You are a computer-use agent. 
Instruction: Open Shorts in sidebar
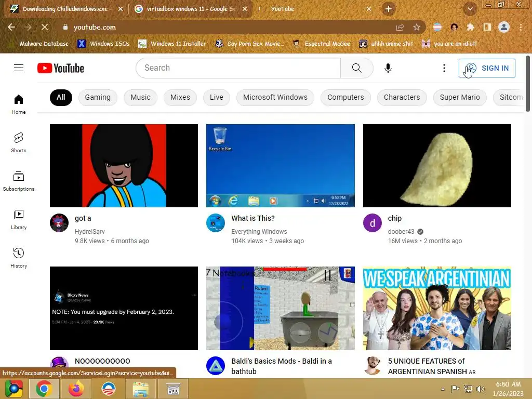[x=19, y=142]
